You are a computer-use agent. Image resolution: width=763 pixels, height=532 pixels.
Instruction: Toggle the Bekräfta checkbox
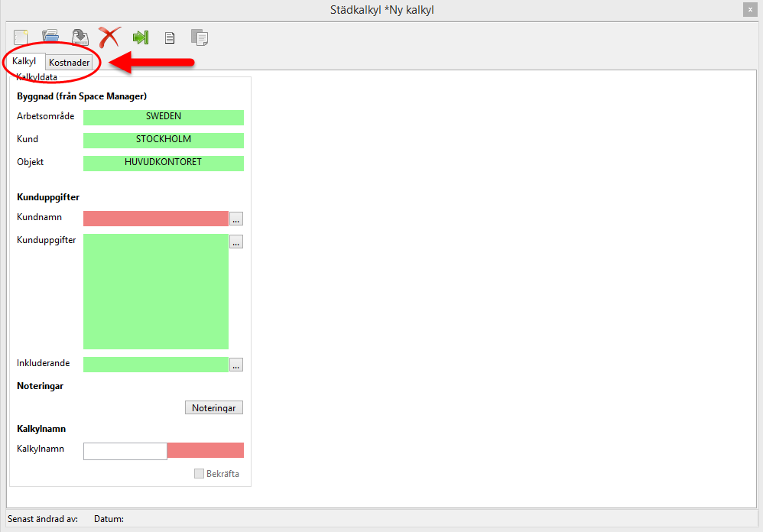tap(200, 474)
